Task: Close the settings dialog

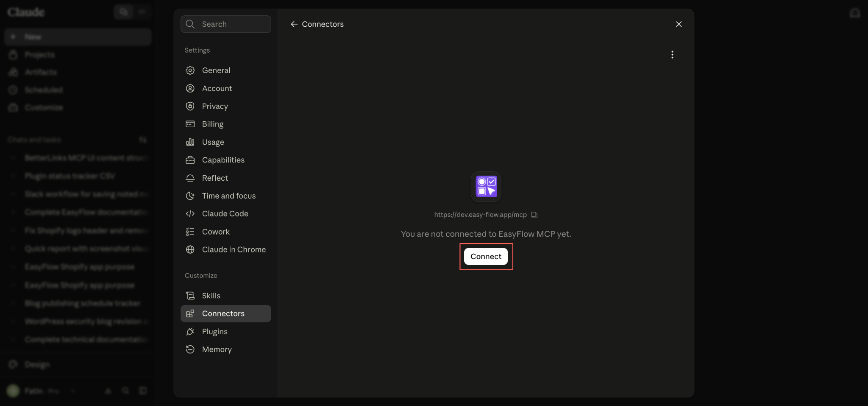Action: pos(679,24)
